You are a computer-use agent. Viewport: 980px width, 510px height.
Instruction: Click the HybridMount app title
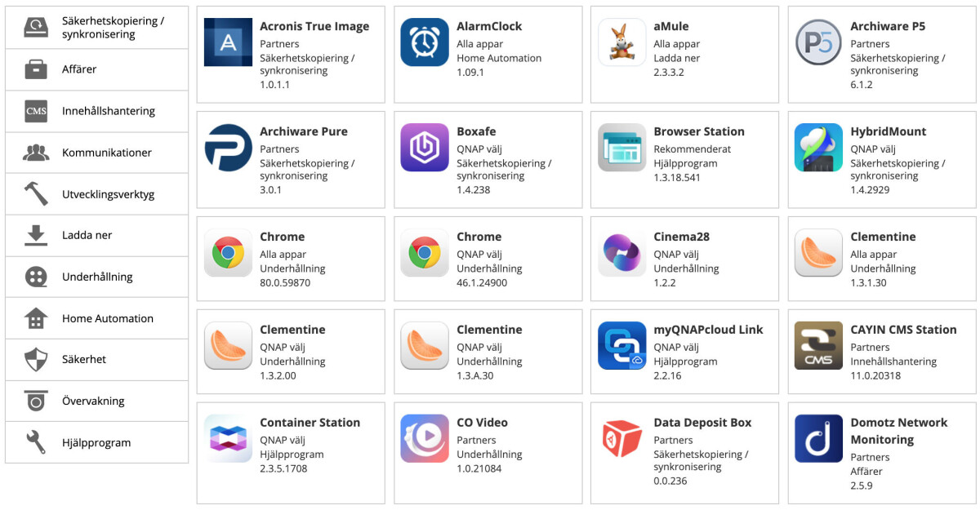pos(889,131)
